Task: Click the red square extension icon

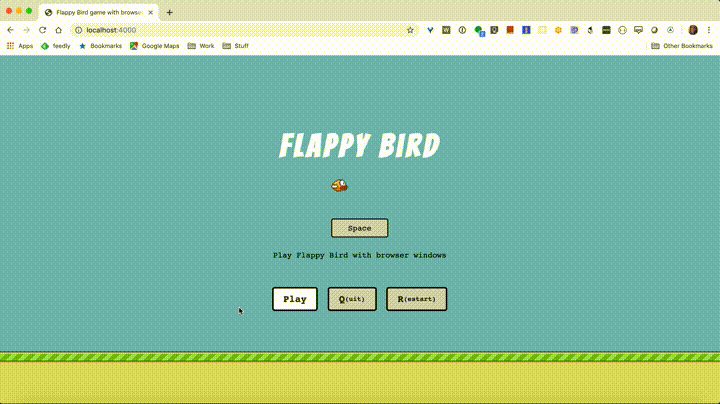Action: pyautogui.click(x=510, y=30)
